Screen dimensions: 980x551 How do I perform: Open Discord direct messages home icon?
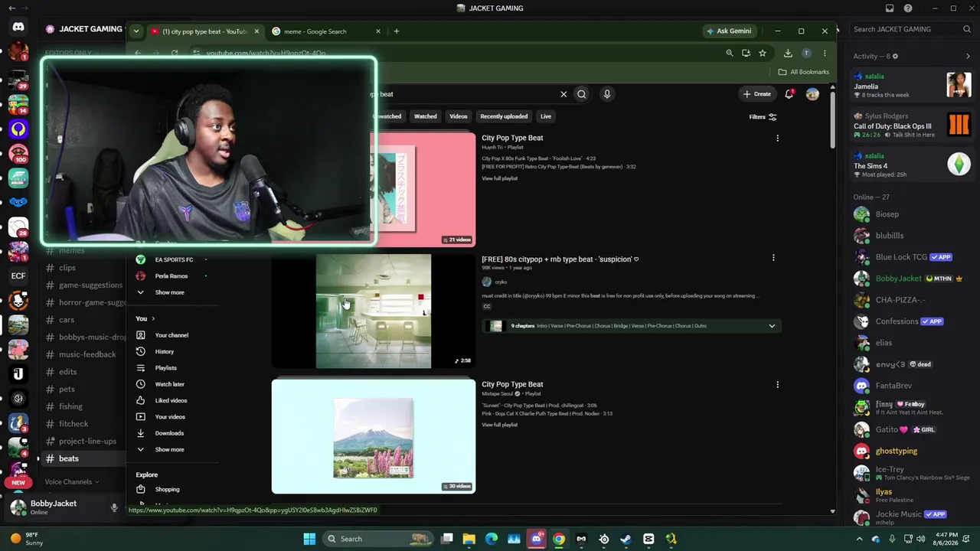point(18,27)
